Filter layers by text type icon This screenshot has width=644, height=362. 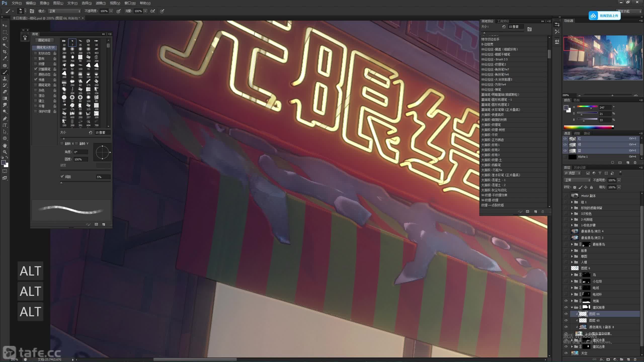pyautogui.click(x=600, y=173)
